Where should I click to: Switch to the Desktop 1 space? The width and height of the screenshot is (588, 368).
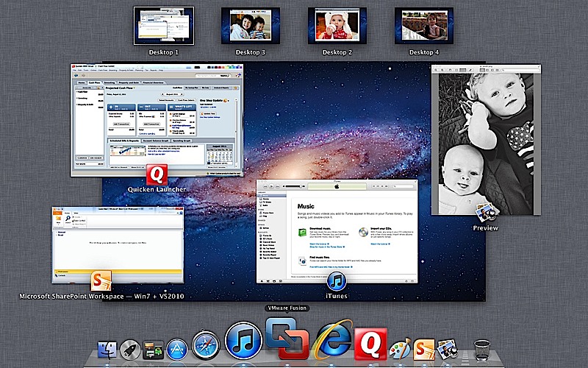click(163, 26)
